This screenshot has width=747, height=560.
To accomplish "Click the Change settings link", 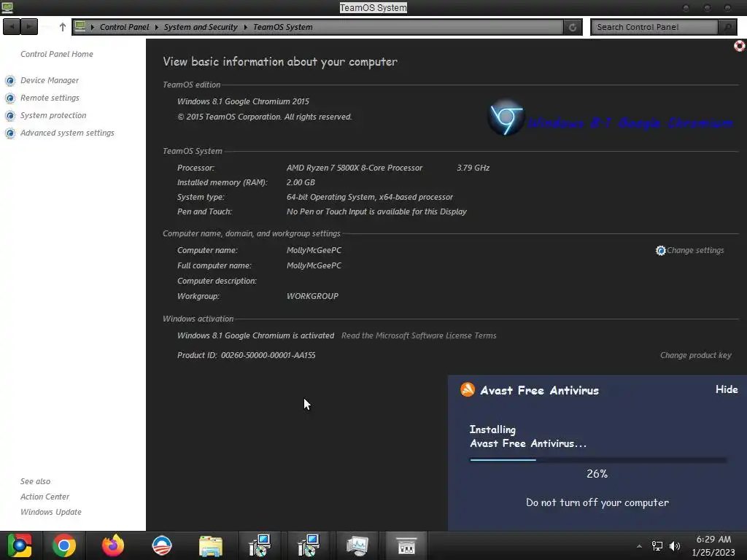I will 695,251.
